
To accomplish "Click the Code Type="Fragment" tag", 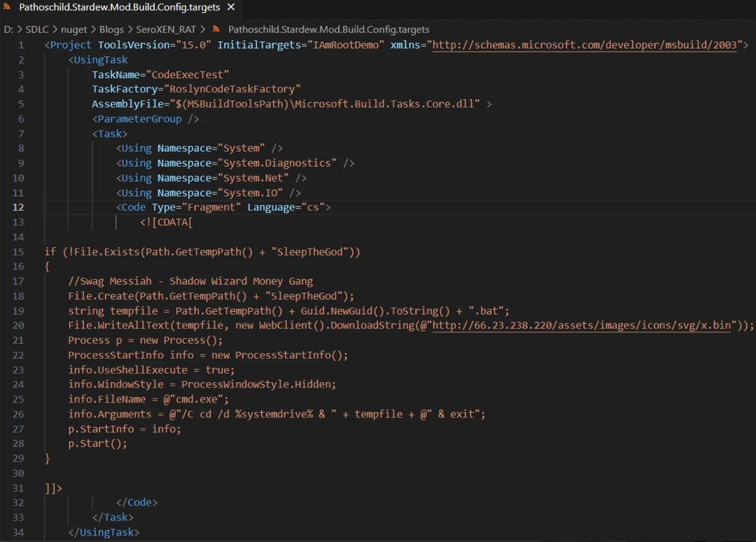I will tap(223, 207).
